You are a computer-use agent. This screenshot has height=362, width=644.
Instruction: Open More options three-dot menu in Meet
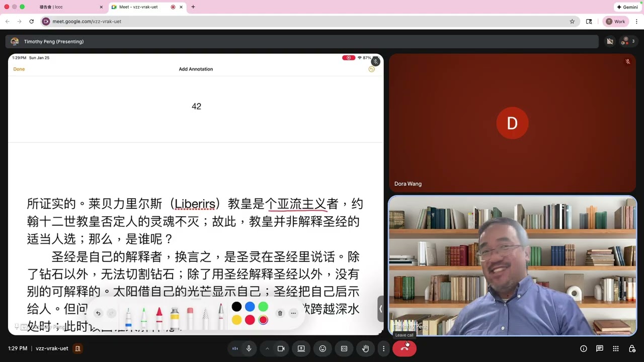coord(383,348)
